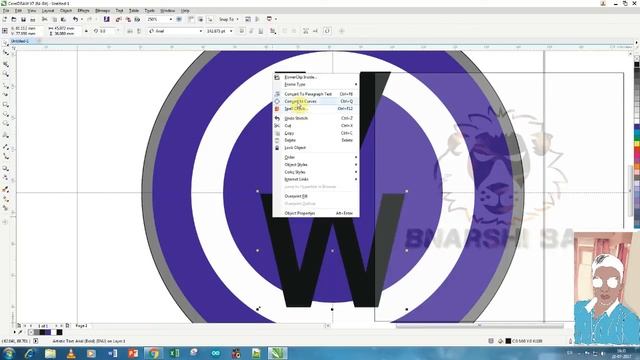This screenshot has width=640, height=360.
Task: Open the Tools menu
Action: pyautogui.click(x=150, y=11)
